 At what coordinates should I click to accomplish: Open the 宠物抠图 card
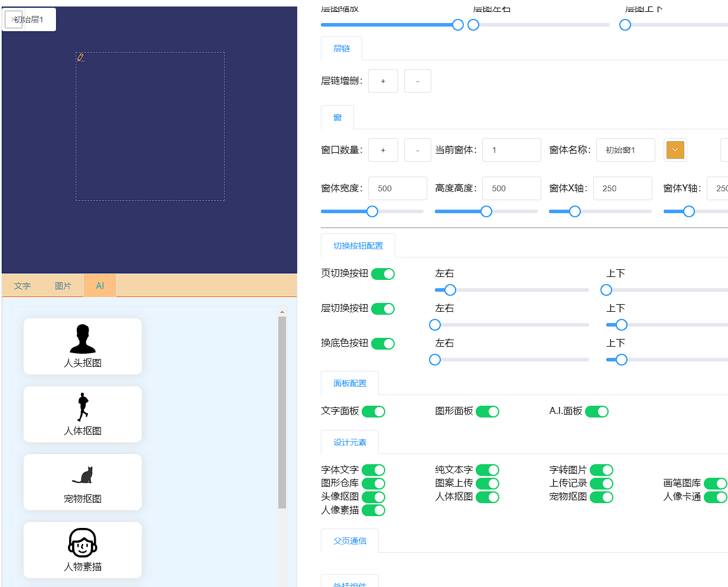[x=83, y=482]
